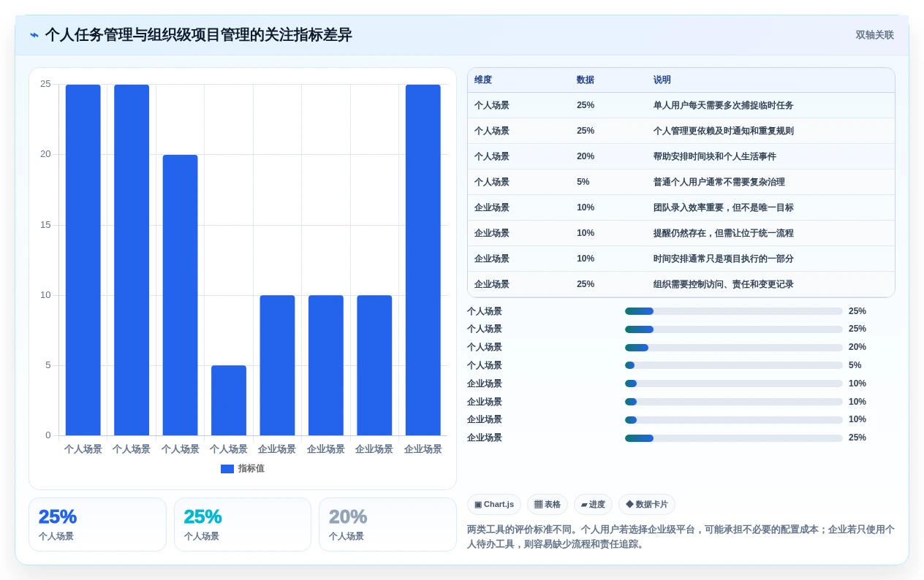Open the gray 20% 个人场景 stat card
The image size is (924, 580).
click(x=387, y=524)
